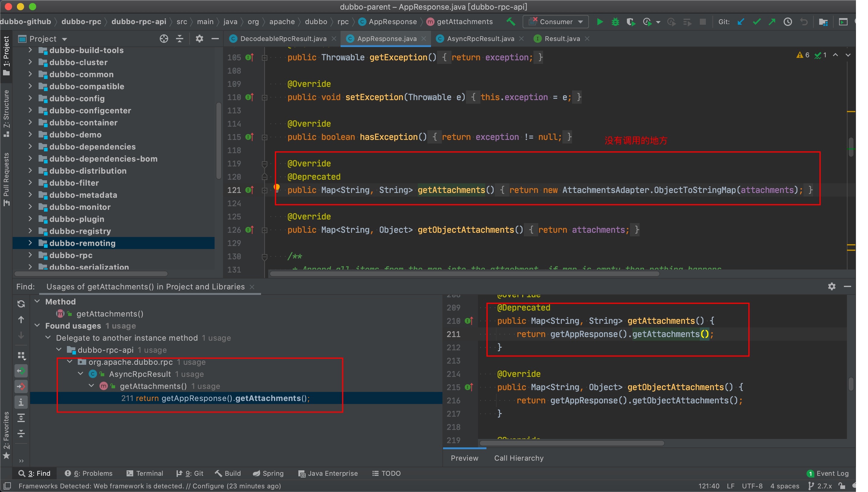The width and height of the screenshot is (868, 492).
Task: Click the Build project hammer icon
Action: pyautogui.click(x=511, y=22)
